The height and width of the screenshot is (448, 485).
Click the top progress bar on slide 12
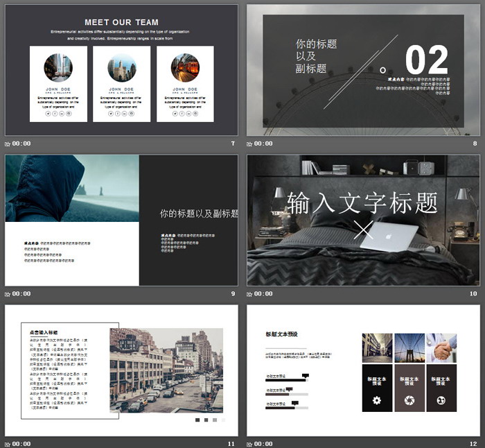tap(286, 380)
